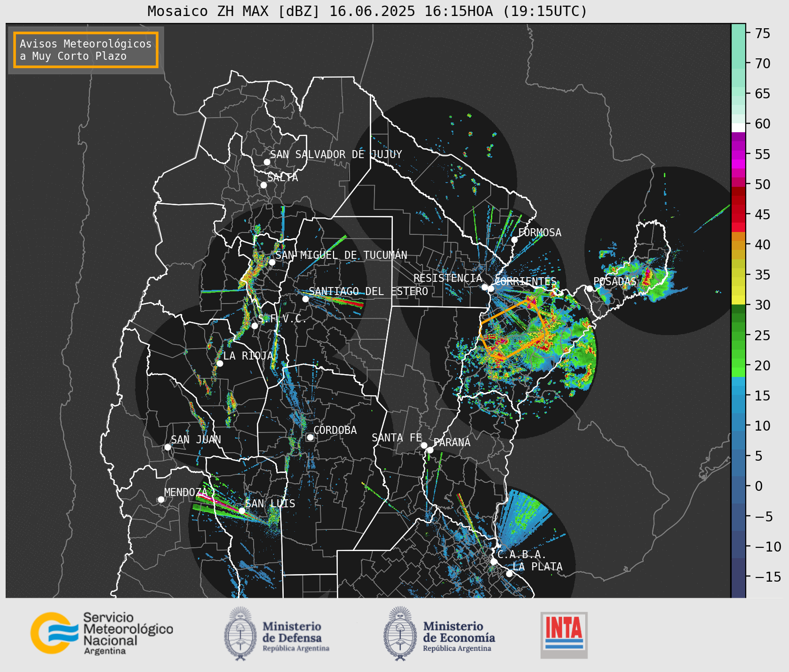The width and height of the screenshot is (789, 672).
Task: Select the San Miguel de Tucumán city marker
Action: click(x=272, y=262)
